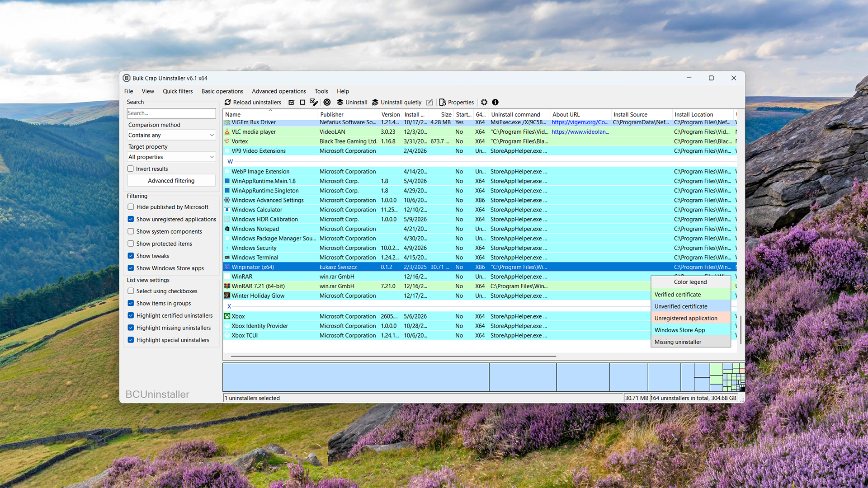Sort by the Publisher column header
The image size is (868, 488).
point(348,114)
